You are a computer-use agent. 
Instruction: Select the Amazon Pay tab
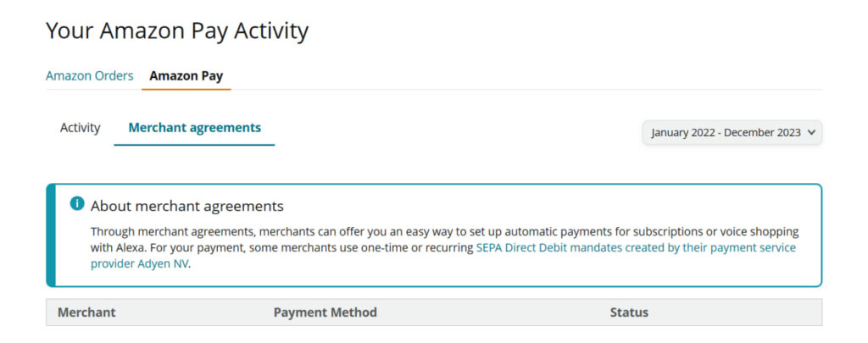click(x=186, y=75)
